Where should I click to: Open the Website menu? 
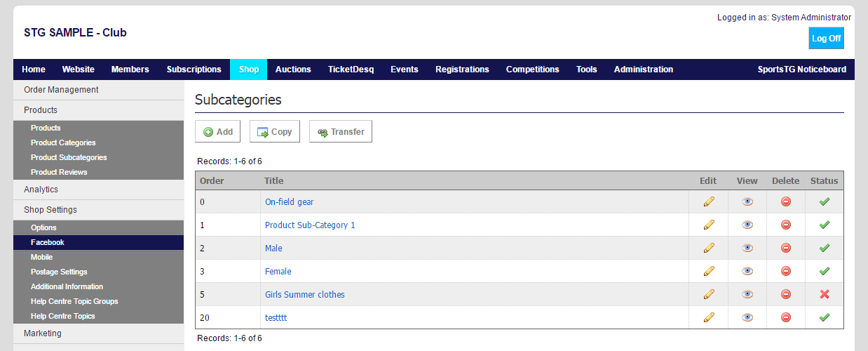click(79, 69)
